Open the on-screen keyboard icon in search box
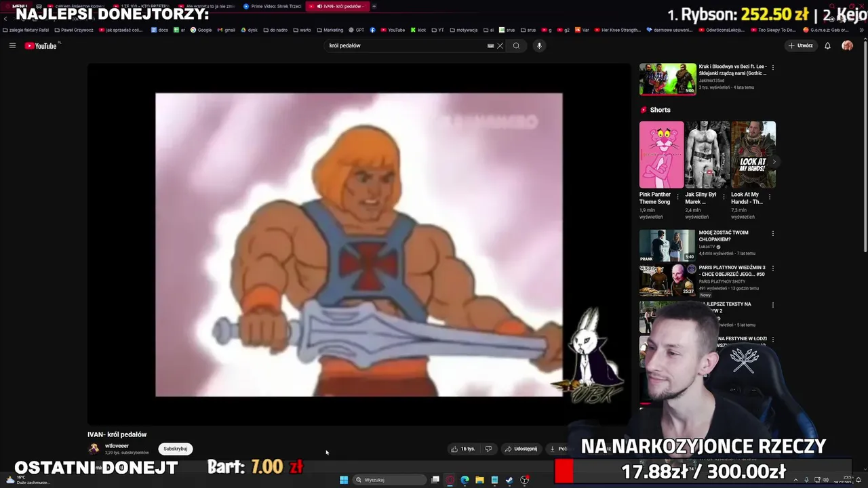This screenshot has width=868, height=488. coord(490,45)
